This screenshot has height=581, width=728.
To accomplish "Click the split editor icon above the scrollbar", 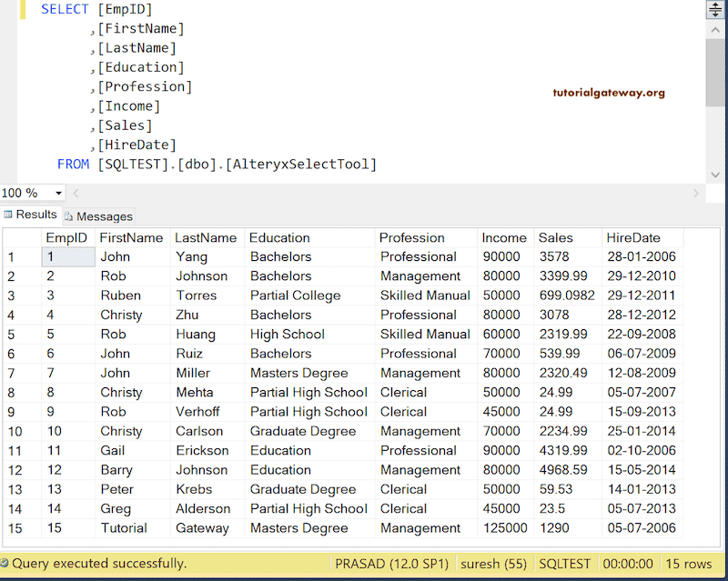I will tap(715, 10).
